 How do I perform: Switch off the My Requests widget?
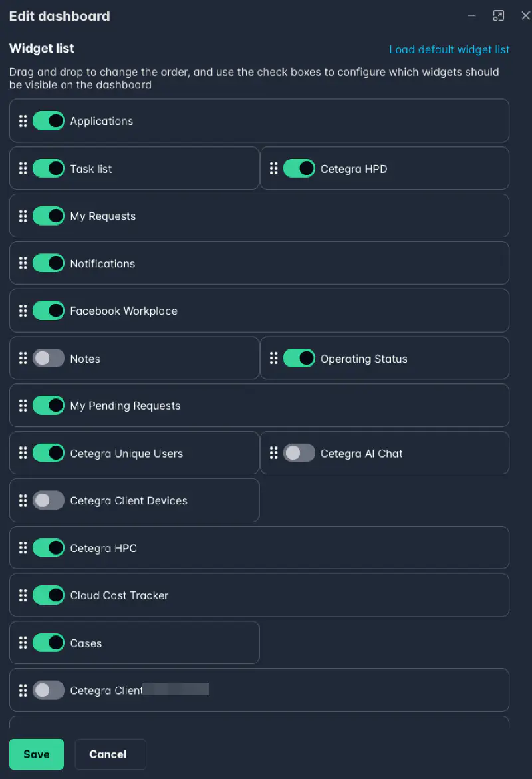[x=49, y=216]
